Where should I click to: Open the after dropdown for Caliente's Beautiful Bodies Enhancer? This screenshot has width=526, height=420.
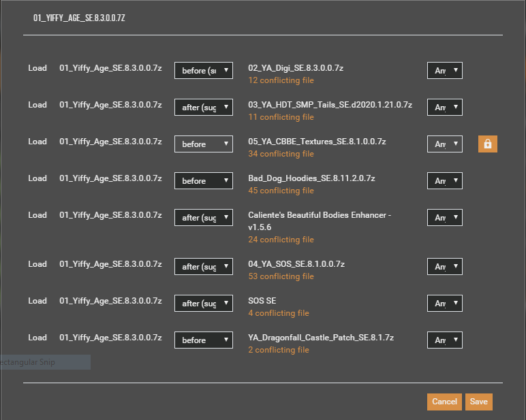[203, 218]
